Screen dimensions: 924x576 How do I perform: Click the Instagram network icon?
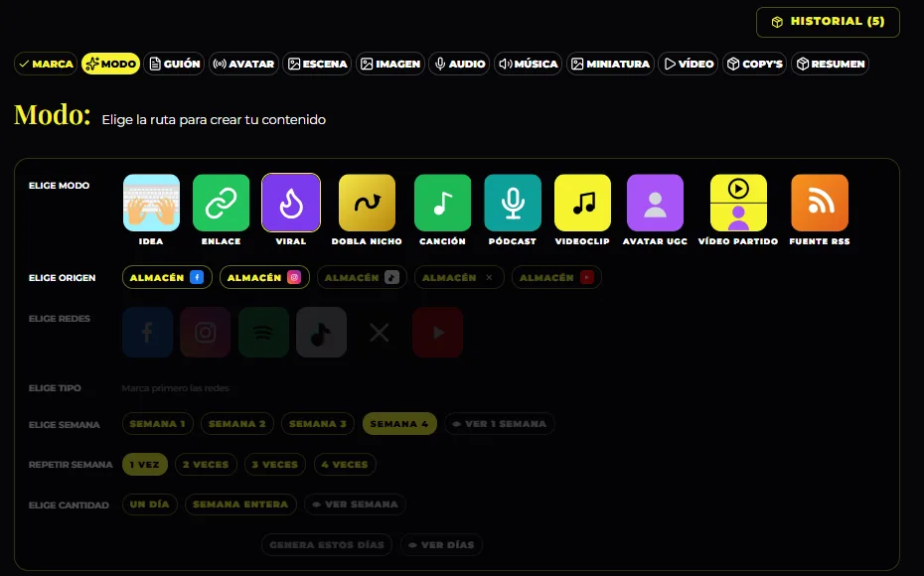click(x=205, y=332)
